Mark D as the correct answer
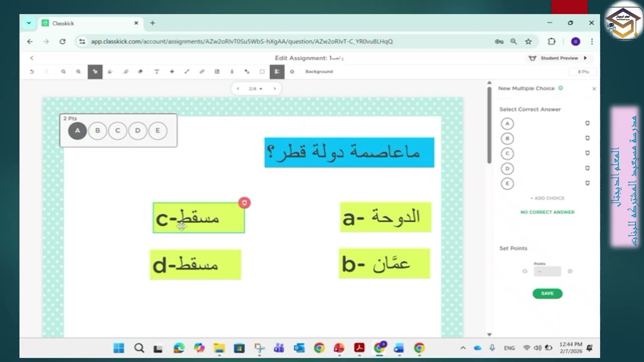This screenshot has height=362, width=644. click(507, 168)
